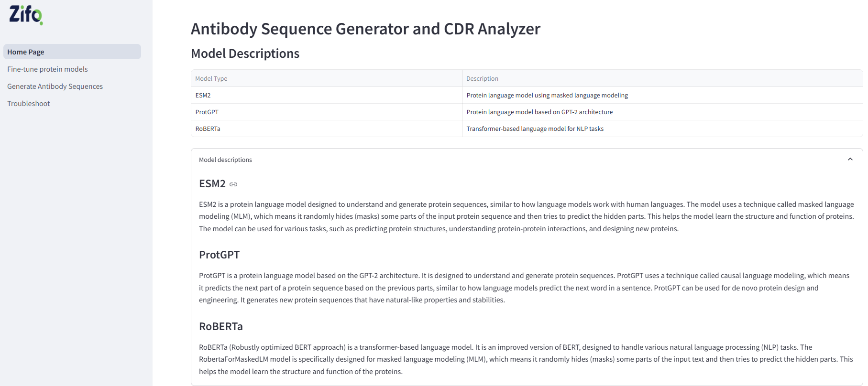Click the Description column header
The width and height of the screenshot is (868, 386).
click(x=482, y=78)
